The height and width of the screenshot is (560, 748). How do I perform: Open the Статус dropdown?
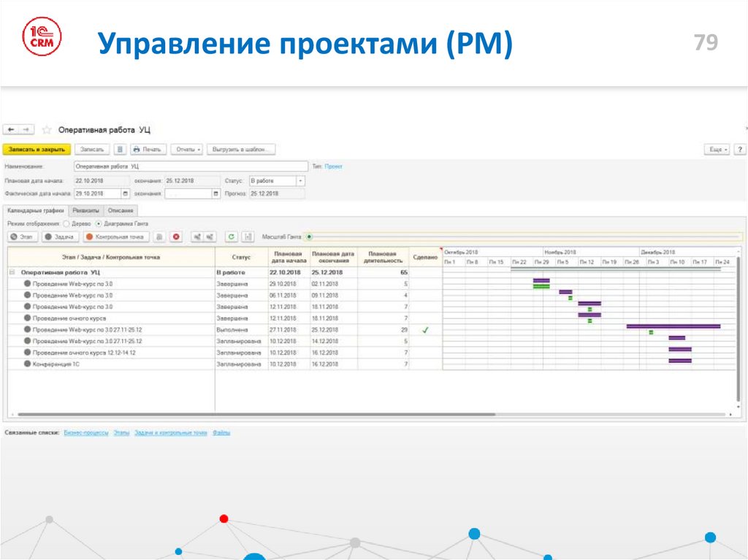click(300, 181)
